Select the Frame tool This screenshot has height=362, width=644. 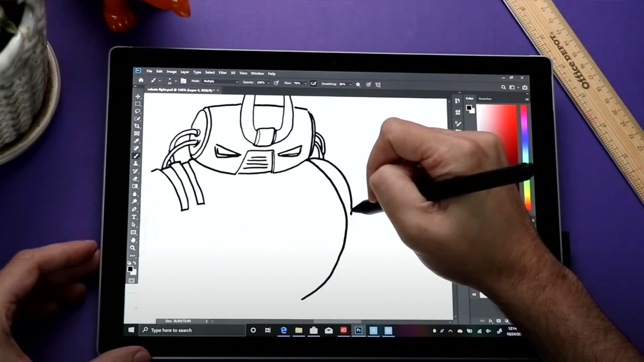point(138,133)
